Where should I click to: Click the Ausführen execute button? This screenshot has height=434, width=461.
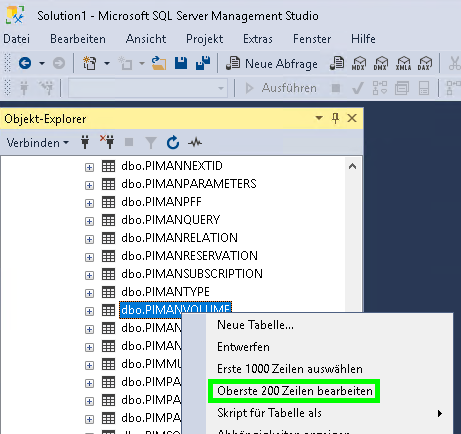tap(281, 88)
